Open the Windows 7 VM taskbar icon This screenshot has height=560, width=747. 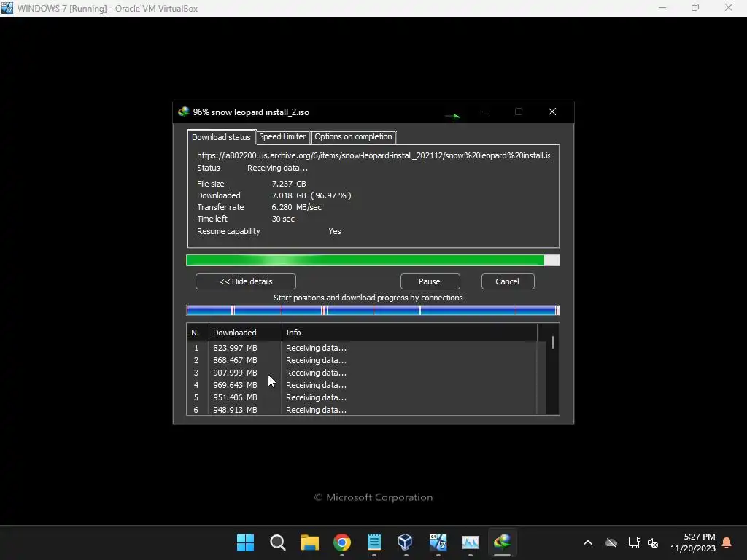438,542
